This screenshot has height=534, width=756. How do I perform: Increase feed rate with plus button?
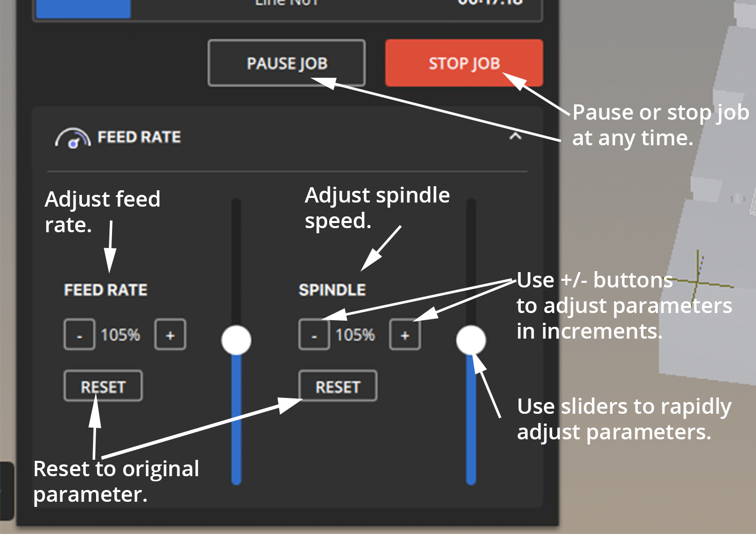point(170,335)
